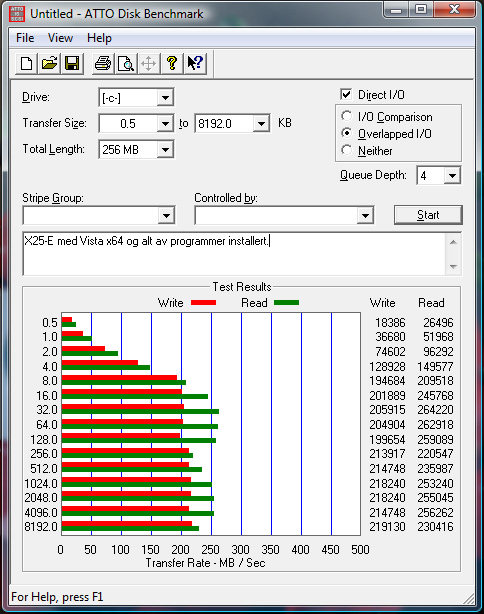Select the Neither radio button
484x614 pixels.
(346, 150)
